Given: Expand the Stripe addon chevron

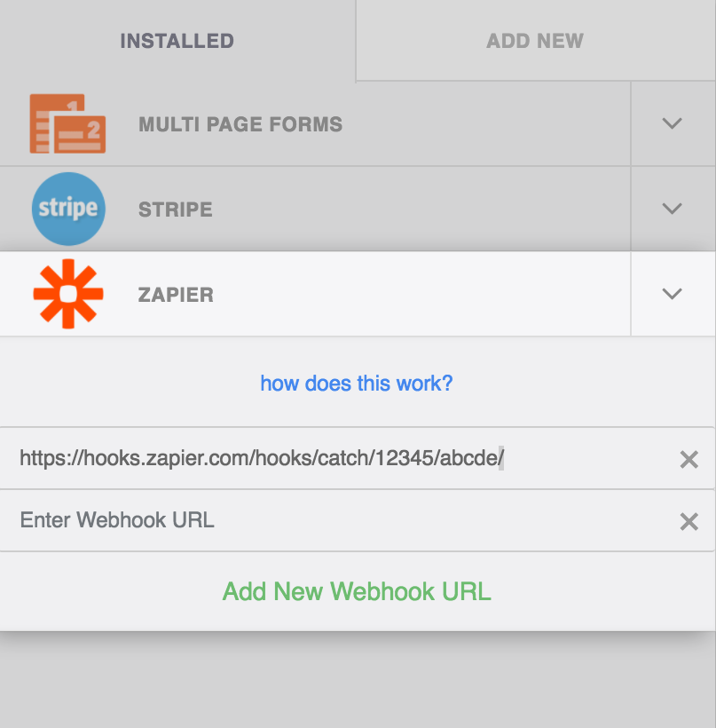Looking at the screenshot, I should coord(672,209).
